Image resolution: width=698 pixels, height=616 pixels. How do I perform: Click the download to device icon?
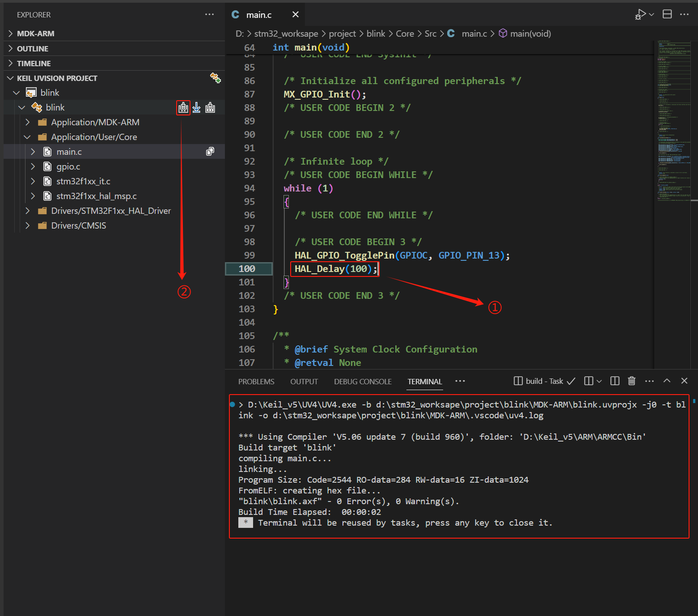click(x=196, y=107)
